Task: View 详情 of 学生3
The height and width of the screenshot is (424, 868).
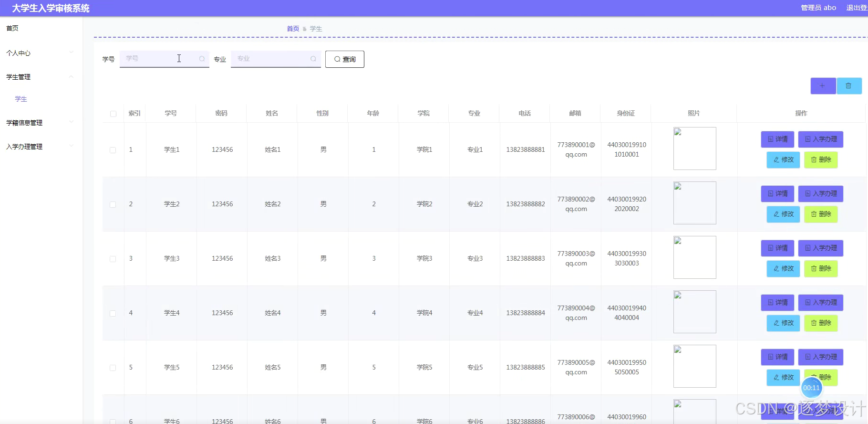Action: coord(777,248)
